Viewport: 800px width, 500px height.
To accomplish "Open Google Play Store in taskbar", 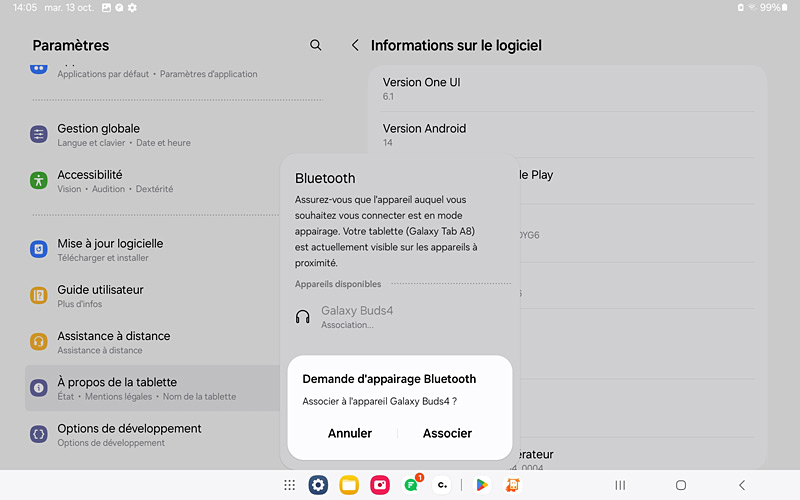I will click(x=482, y=485).
